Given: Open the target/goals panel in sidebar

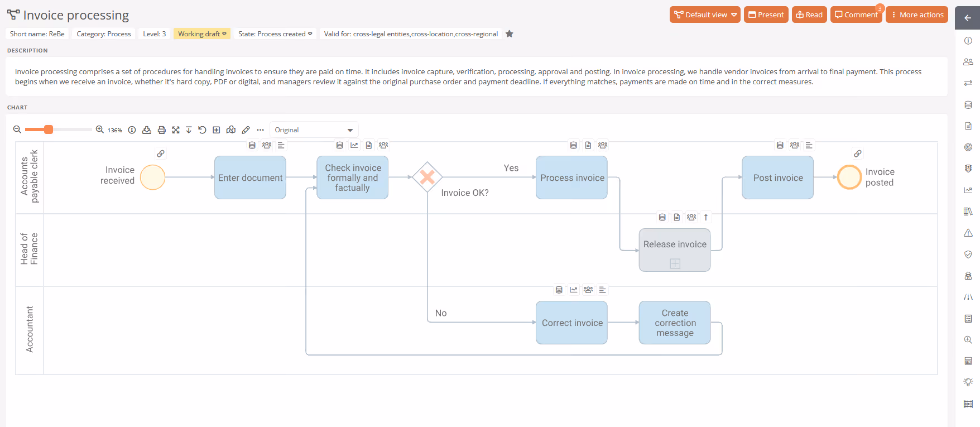Looking at the screenshot, I should [968, 147].
